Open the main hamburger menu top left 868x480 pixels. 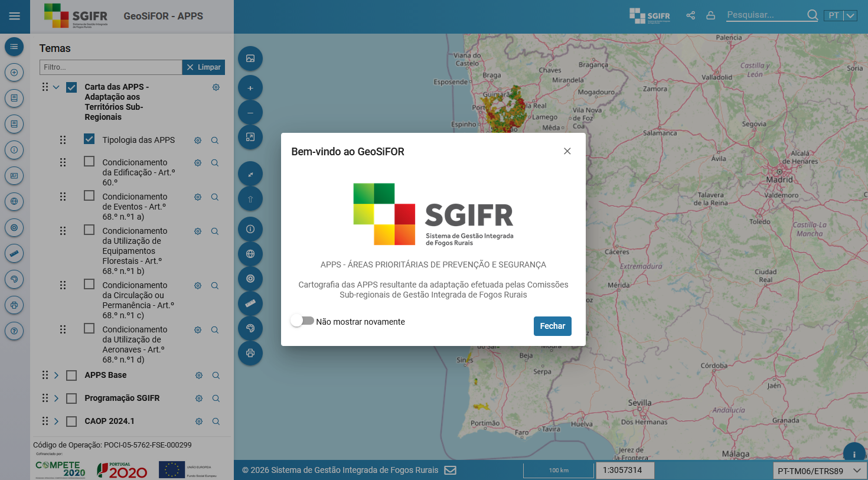[14, 16]
